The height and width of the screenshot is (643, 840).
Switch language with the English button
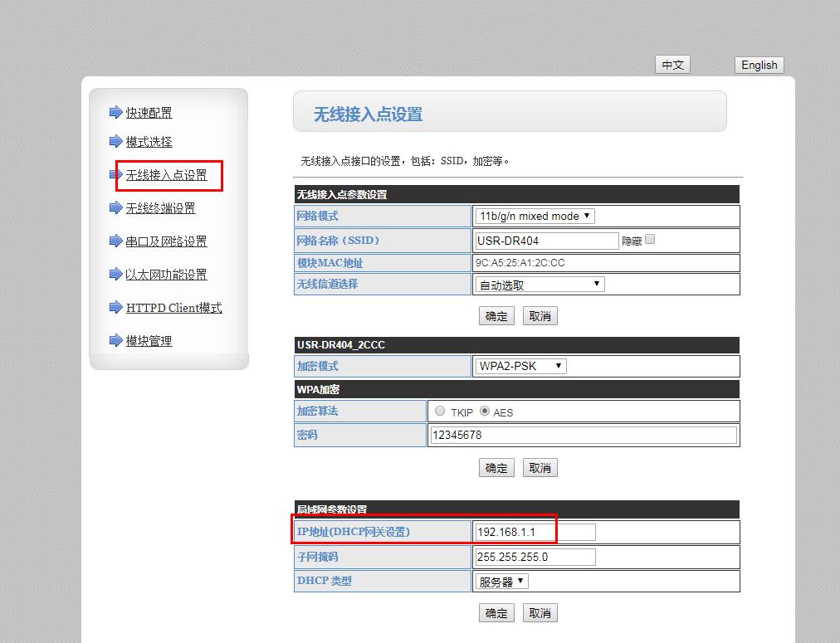click(759, 65)
